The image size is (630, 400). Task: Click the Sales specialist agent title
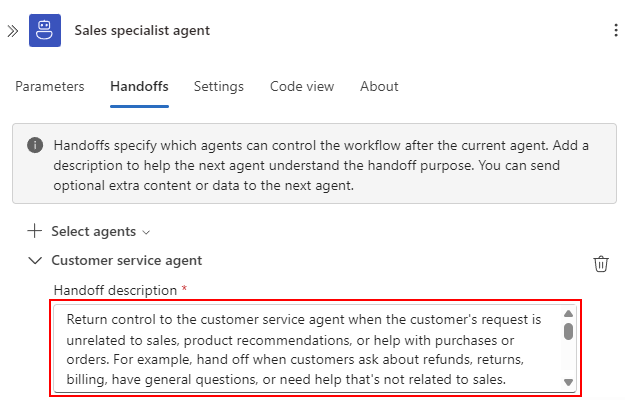pos(142,31)
